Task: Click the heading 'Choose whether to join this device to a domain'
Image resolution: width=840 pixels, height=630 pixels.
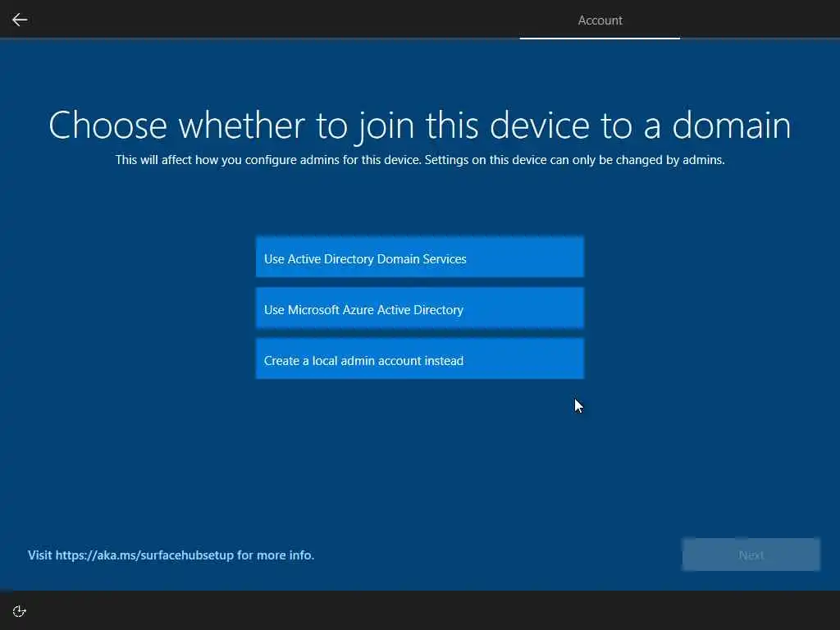Action: point(420,126)
